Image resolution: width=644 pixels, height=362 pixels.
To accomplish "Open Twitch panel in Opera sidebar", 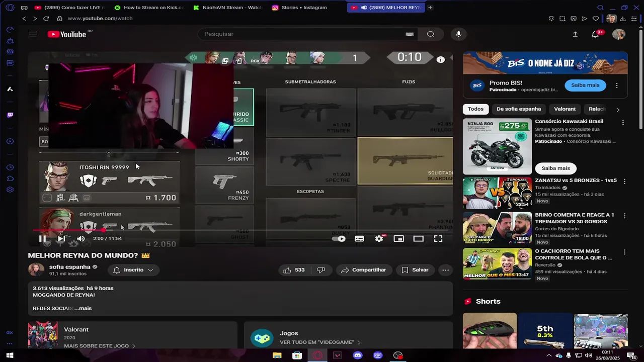I will tap(10, 115).
